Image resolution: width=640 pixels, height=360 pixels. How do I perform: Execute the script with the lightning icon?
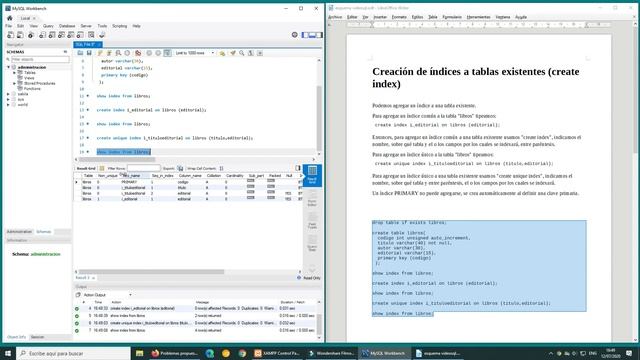pos(100,53)
